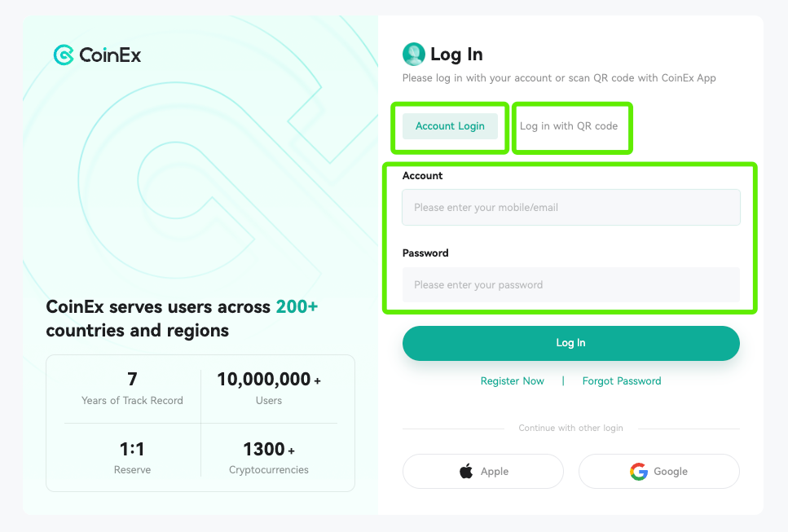Click the Password field label

[425, 253]
